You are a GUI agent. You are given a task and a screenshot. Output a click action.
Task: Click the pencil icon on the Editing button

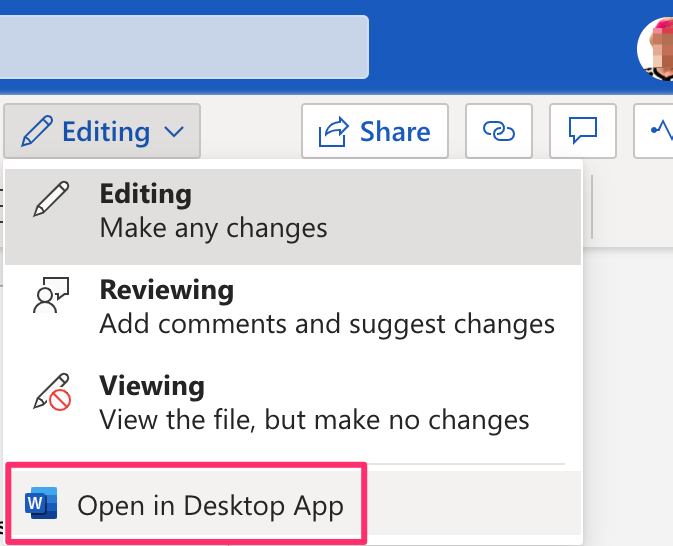(x=36, y=131)
